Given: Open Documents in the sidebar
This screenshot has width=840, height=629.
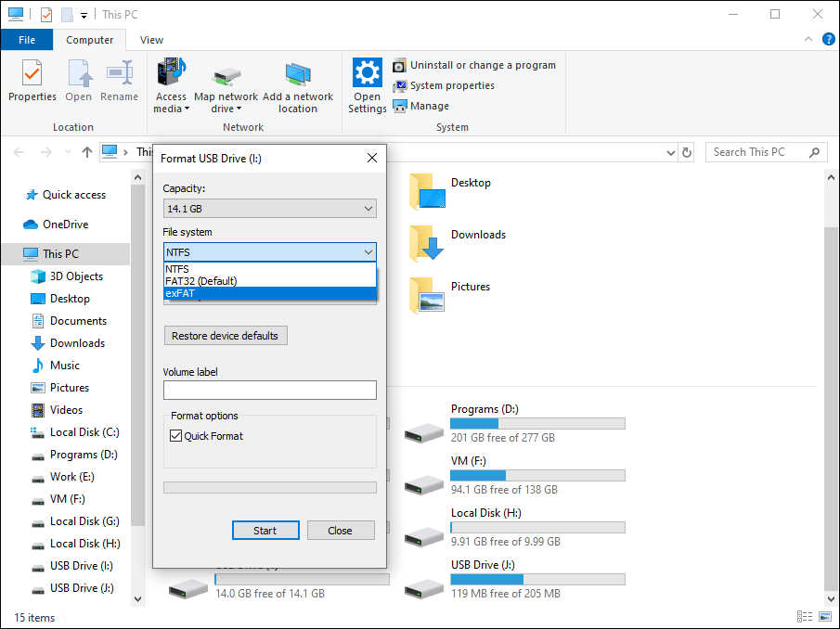Looking at the screenshot, I should coord(69,321).
